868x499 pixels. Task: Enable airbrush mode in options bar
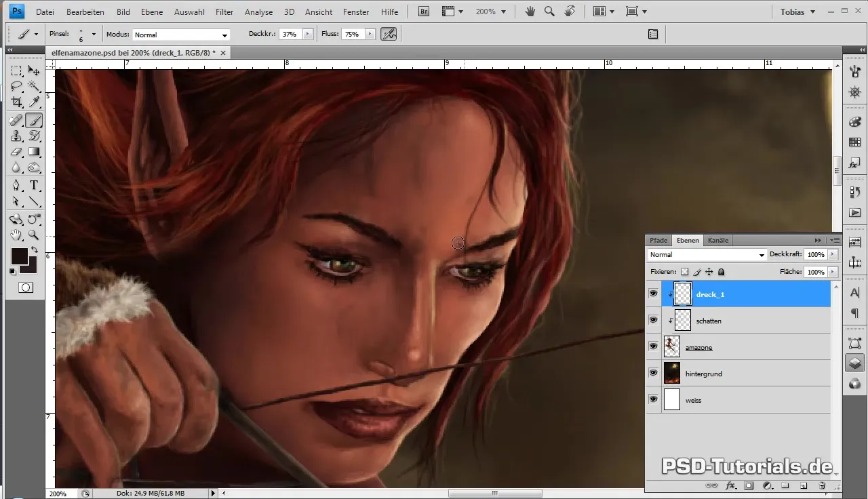[389, 34]
